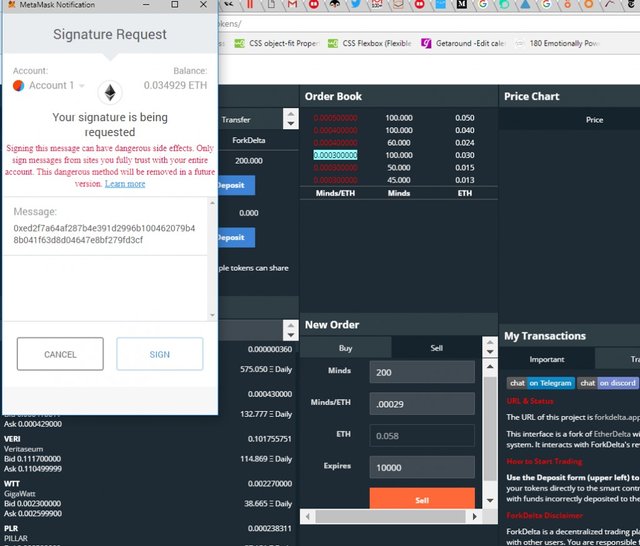Open the EtherDelta link in description

pyautogui.click(x=612, y=434)
